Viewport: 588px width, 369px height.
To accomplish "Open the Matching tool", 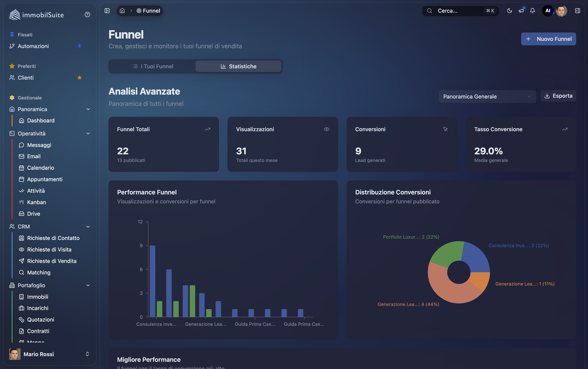I will [38, 272].
